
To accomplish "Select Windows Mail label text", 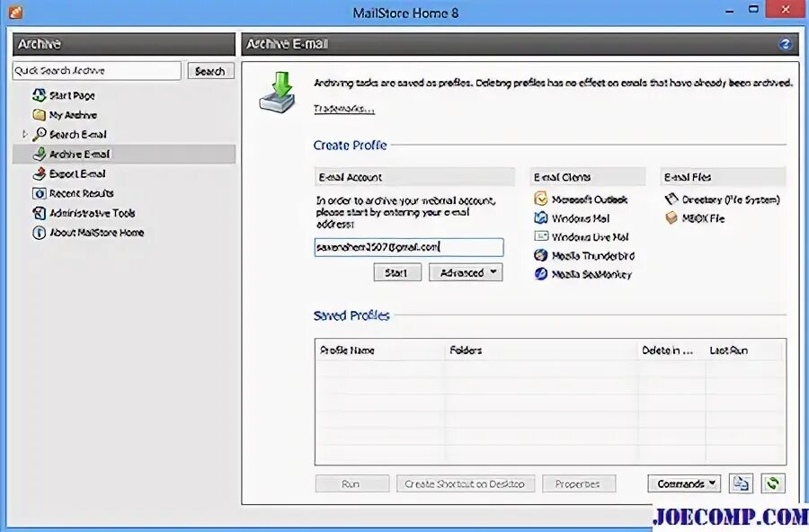I will pyautogui.click(x=581, y=218).
